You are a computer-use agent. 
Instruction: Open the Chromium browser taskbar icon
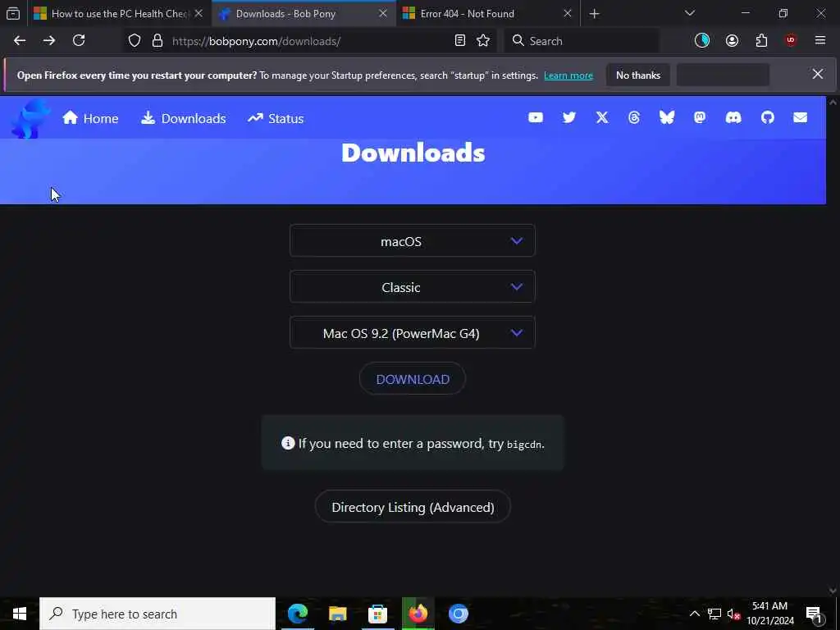458,614
